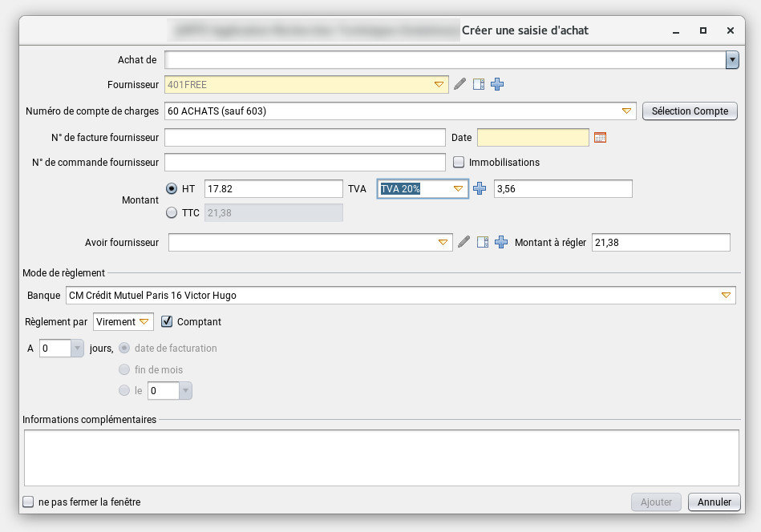
Task: Open the Règlement par Virement dropdown
Action: pyautogui.click(x=144, y=322)
